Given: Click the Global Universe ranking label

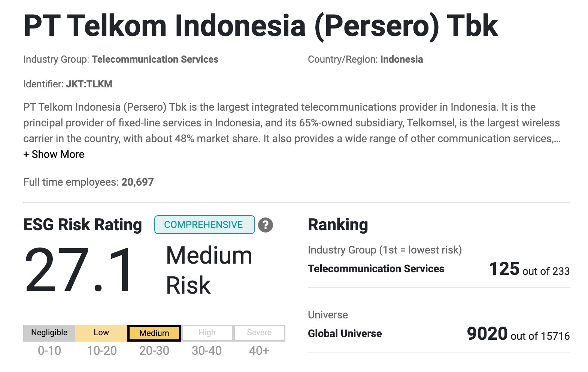Looking at the screenshot, I should tap(345, 334).
